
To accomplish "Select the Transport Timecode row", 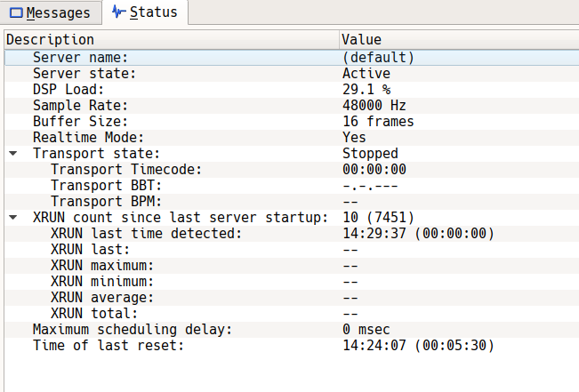I will click(126, 170).
